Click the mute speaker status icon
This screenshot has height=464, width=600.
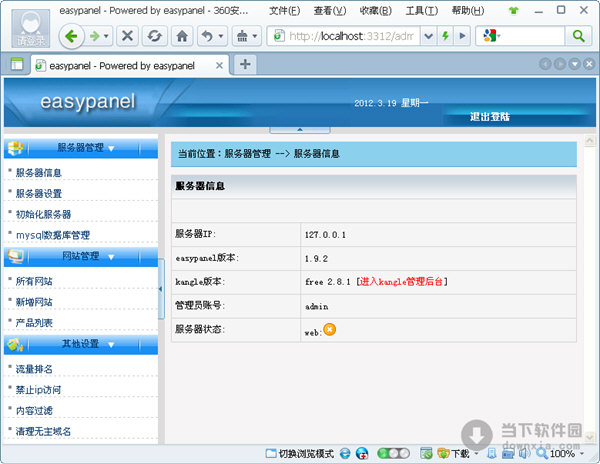[x=525, y=454]
